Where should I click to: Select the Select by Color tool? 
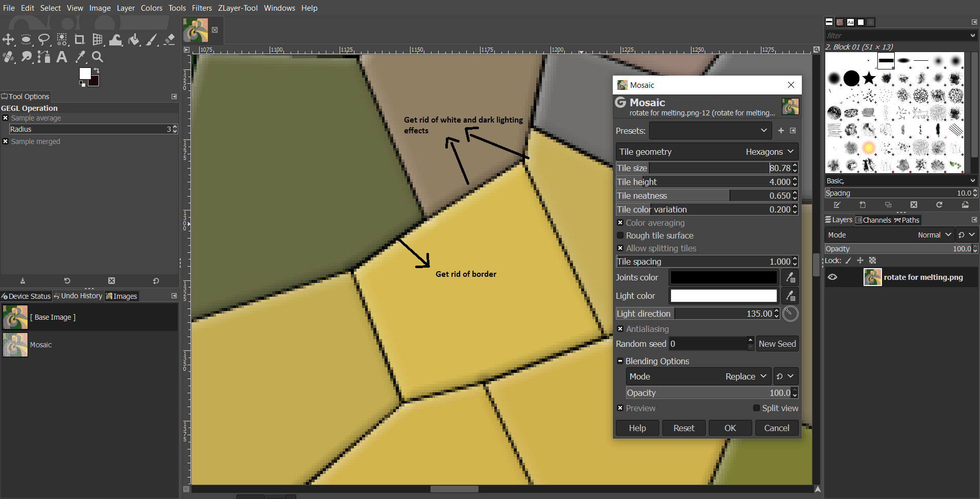pos(62,39)
